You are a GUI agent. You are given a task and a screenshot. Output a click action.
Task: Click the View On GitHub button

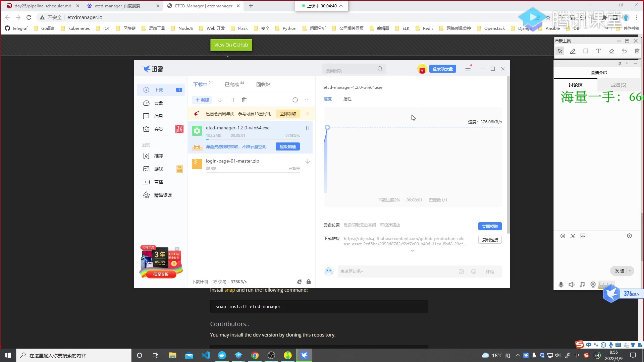(231, 45)
